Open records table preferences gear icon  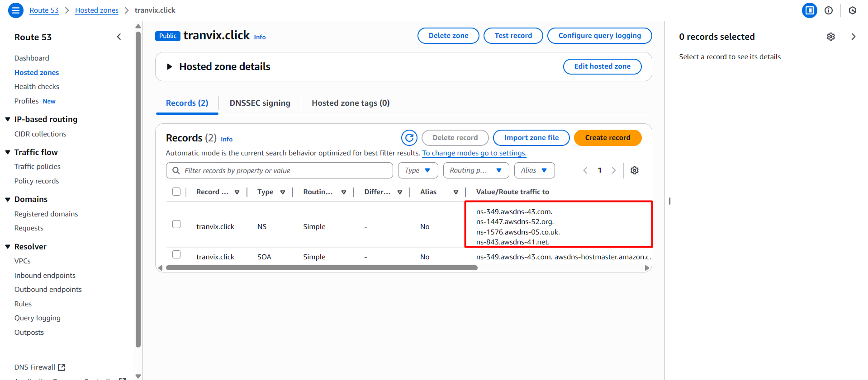coord(635,170)
